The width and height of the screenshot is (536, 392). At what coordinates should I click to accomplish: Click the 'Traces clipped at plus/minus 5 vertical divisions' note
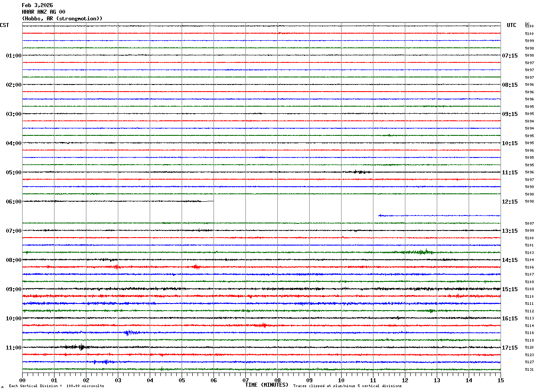(x=347, y=386)
